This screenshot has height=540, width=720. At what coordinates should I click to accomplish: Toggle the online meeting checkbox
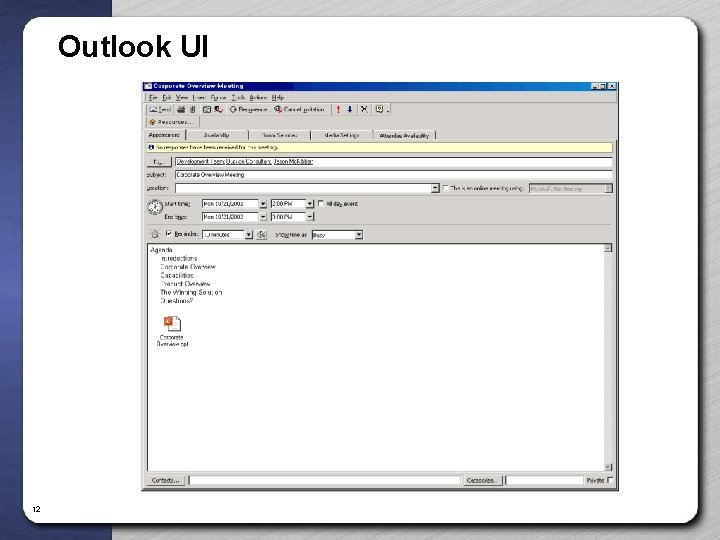point(445,188)
